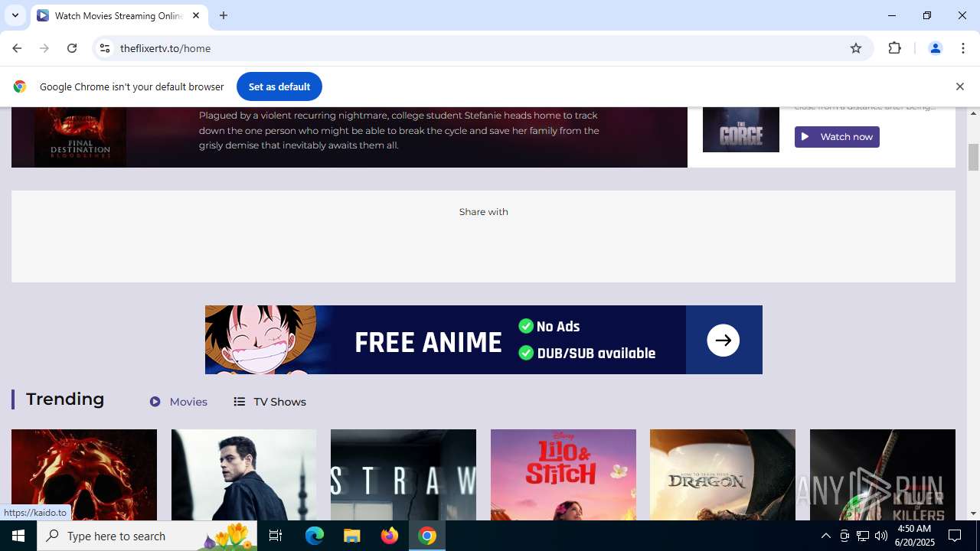Open the network status tray icon
Screen dimensions: 980x551
(x=863, y=536)
